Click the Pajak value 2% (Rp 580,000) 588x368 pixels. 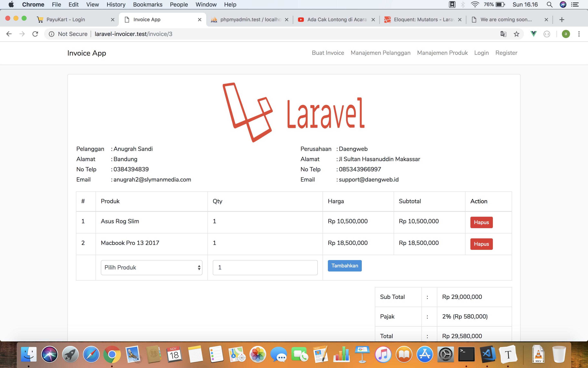pyautogui.click(x=465, y=316)
